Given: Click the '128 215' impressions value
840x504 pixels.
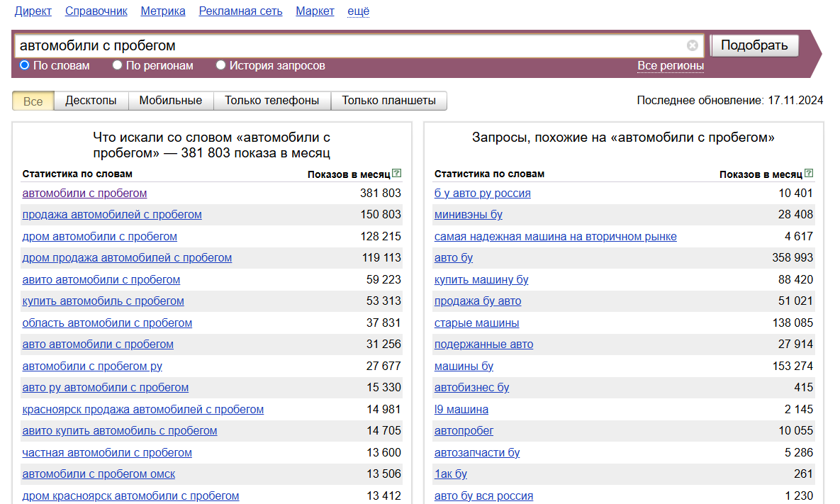Looking at the screenshot, I should click(381, 237).
